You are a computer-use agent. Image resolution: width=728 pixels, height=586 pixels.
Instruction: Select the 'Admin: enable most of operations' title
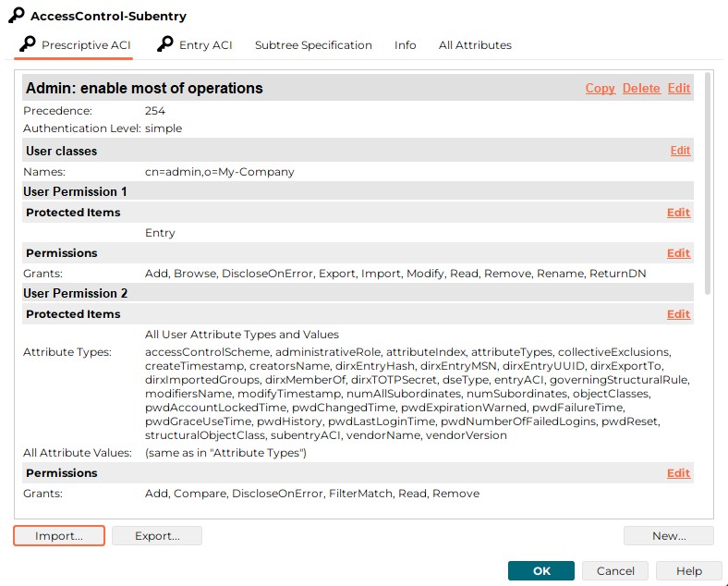pos(144,88)
